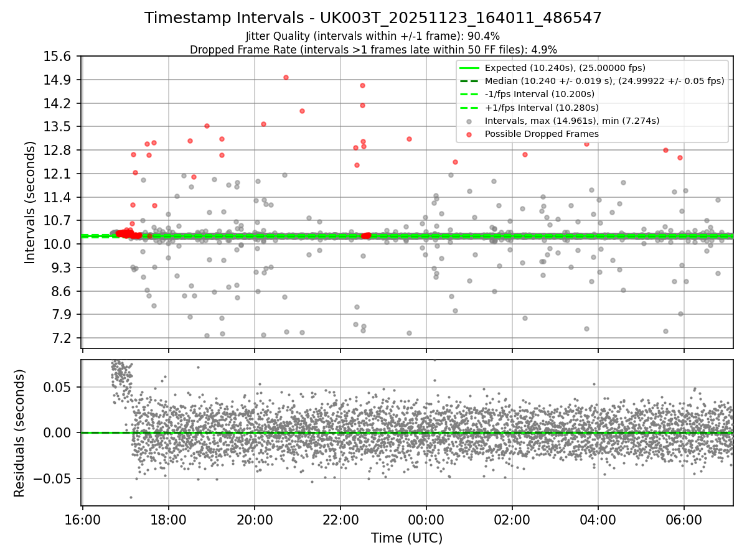Click the '14.2' y-axis tick label

pyautogui.click(x=58, y=103)
